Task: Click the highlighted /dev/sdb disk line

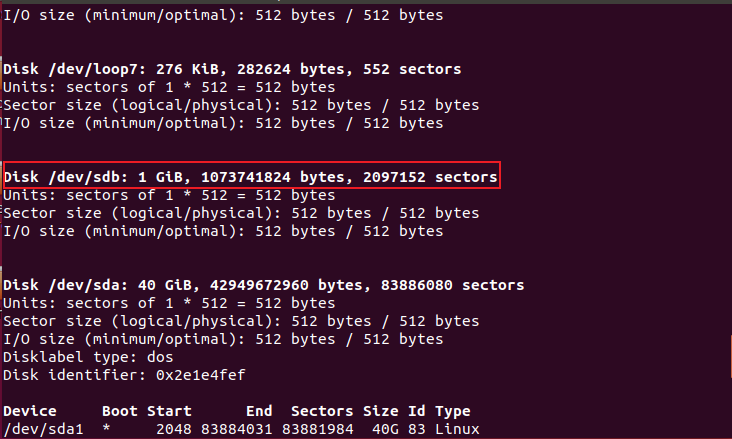Action: click(250, 177)
